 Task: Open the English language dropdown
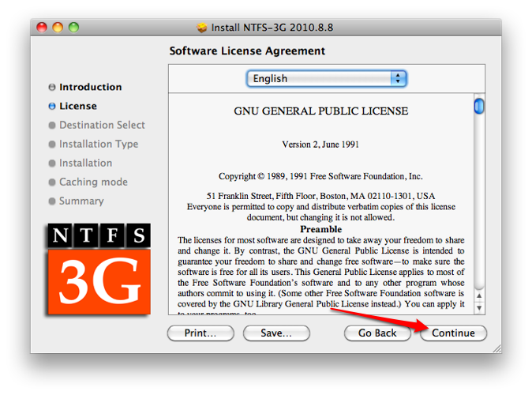326,78
